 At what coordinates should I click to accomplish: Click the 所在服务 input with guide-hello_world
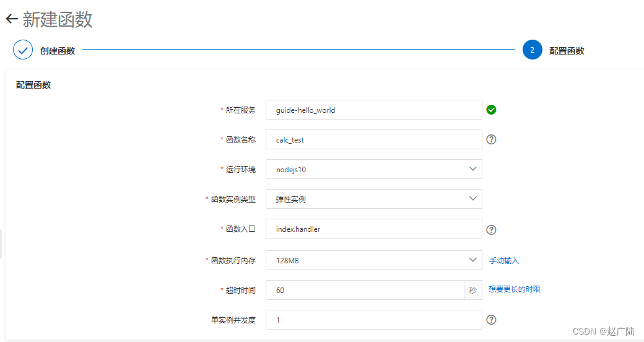click(x=374, y=110)
